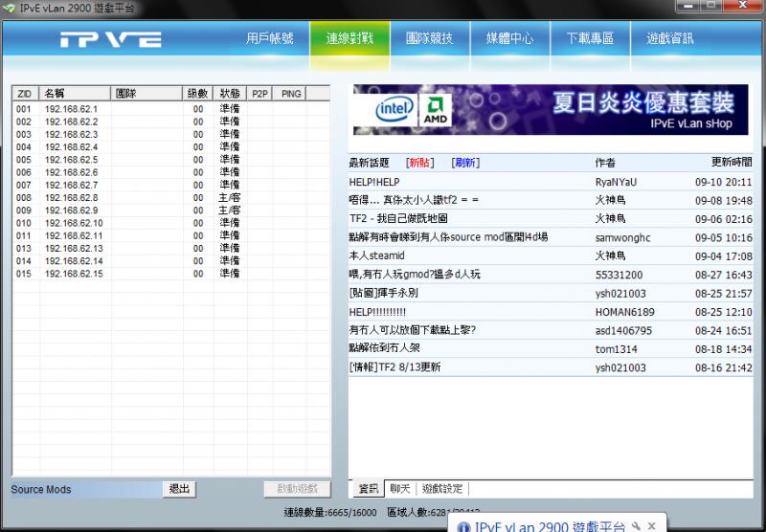Click the info icon on the notification popup

coord(463,526)
